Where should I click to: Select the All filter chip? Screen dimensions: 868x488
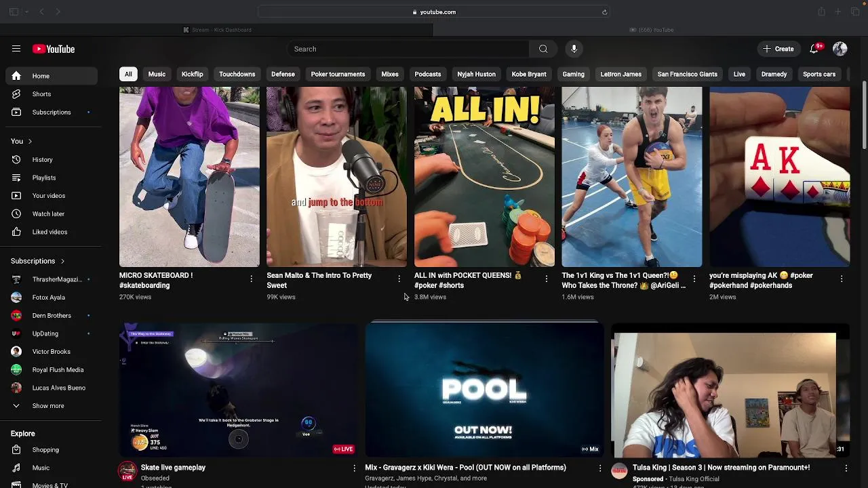tap(128, 74)
